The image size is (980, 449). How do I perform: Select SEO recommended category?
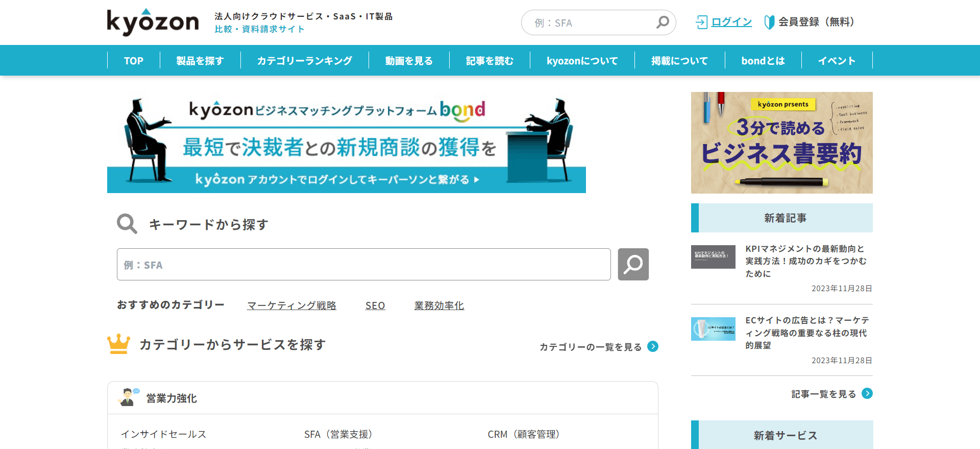pyautogui.click(x=375, y=305)
